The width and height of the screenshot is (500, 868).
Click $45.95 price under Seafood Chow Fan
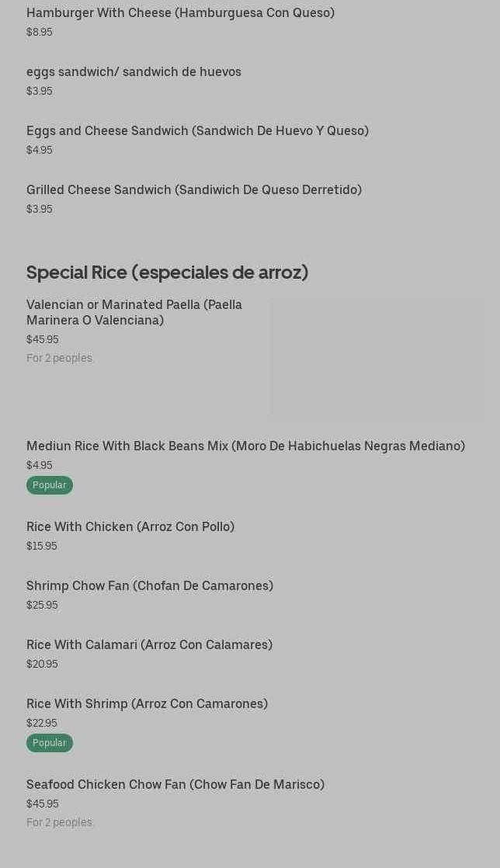click(43, 804)
